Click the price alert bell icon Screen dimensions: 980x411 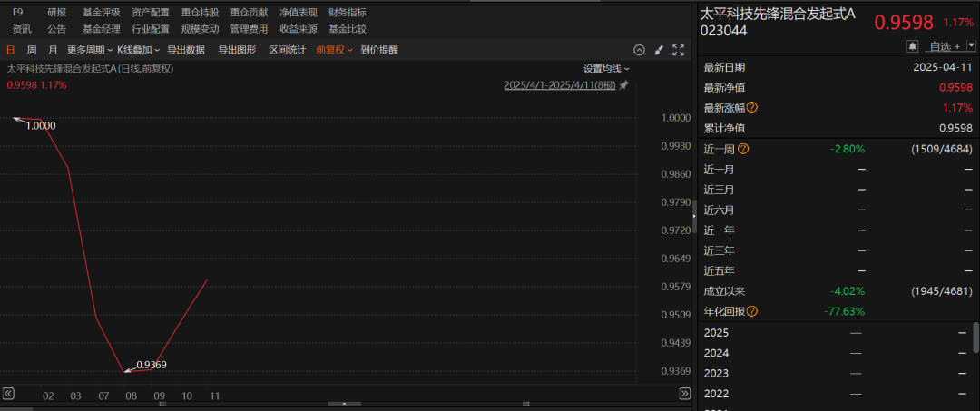pos(913,45)
